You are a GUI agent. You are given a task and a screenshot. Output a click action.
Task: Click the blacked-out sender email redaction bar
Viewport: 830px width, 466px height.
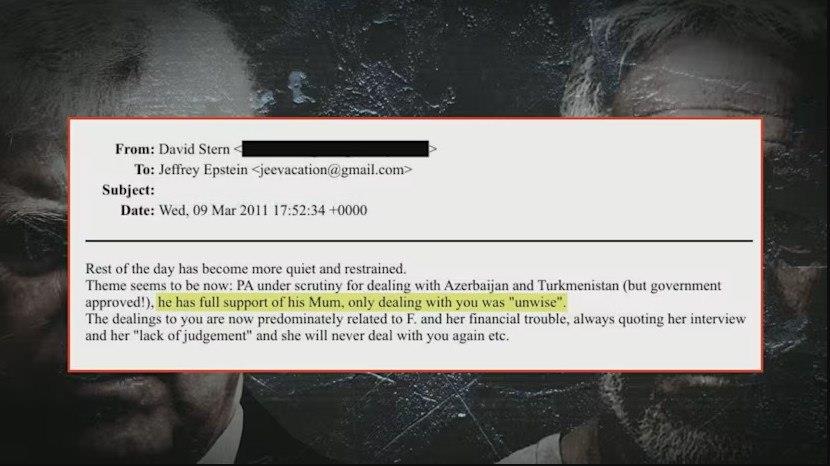click(335, 149)
